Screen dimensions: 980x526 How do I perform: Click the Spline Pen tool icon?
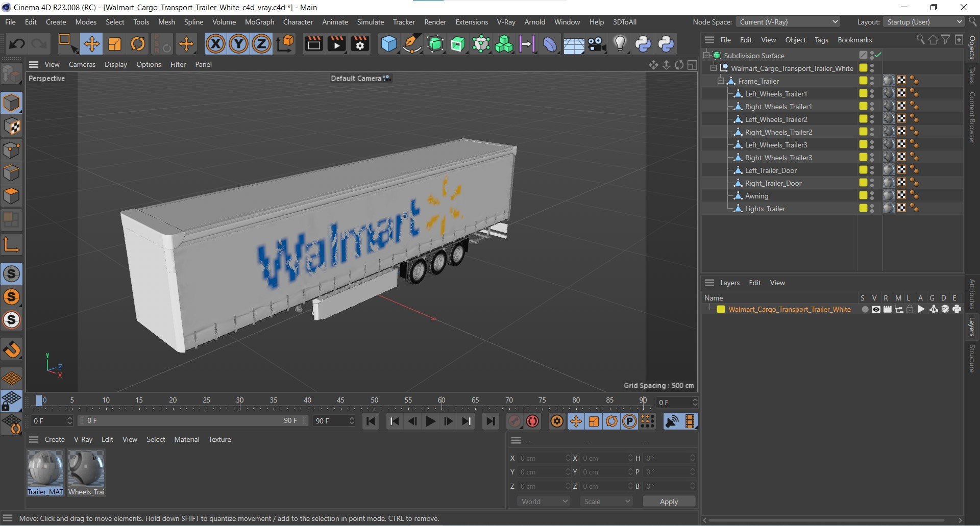tap(412, 44)
